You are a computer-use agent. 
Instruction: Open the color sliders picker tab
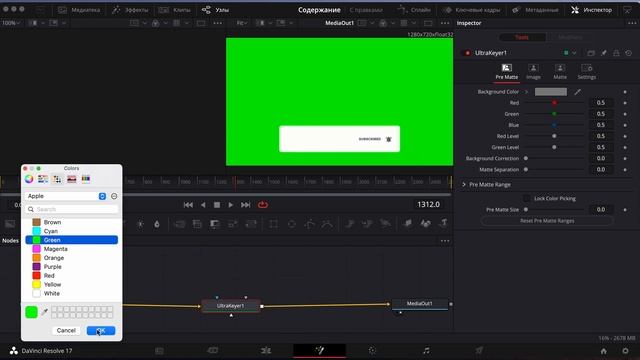coord(43,179)
